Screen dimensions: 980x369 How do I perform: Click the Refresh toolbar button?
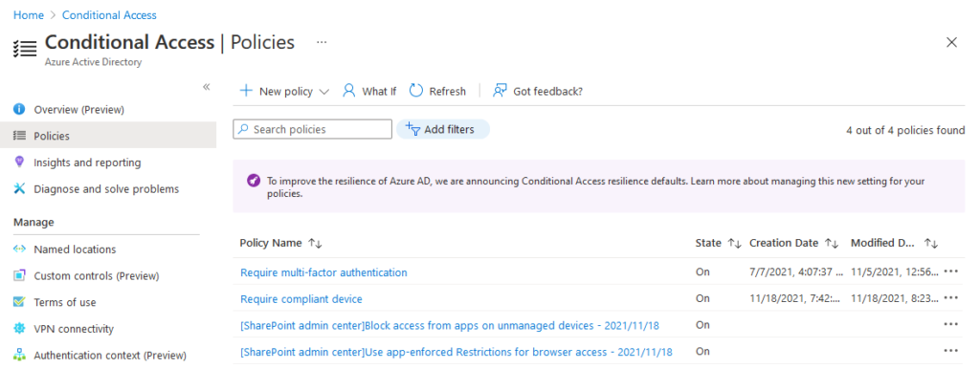click(x=437, y=91)
